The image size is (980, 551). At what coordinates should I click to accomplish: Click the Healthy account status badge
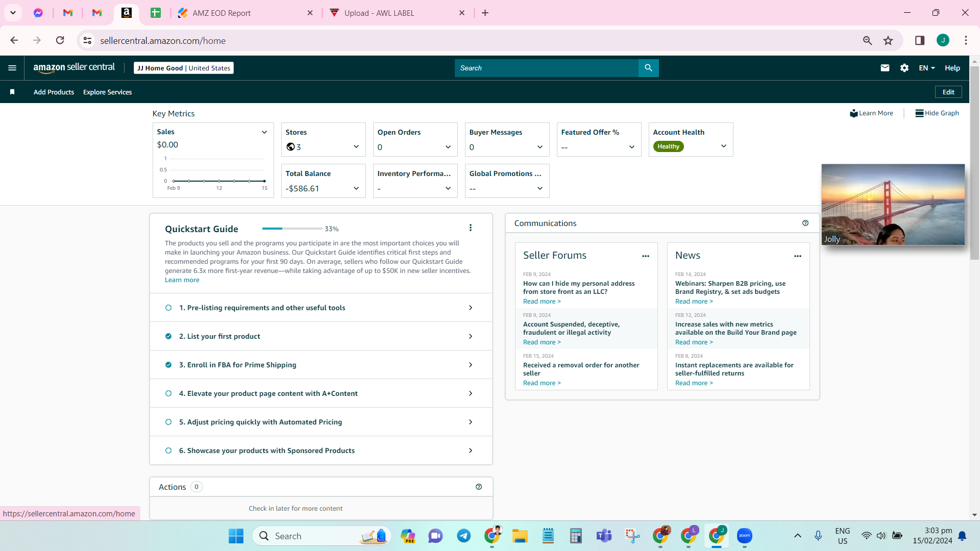669,146
